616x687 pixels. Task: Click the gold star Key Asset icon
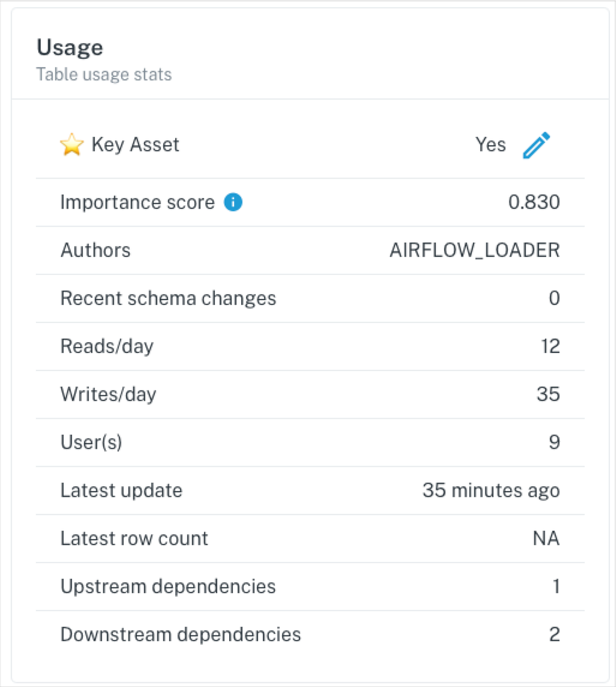72,144
